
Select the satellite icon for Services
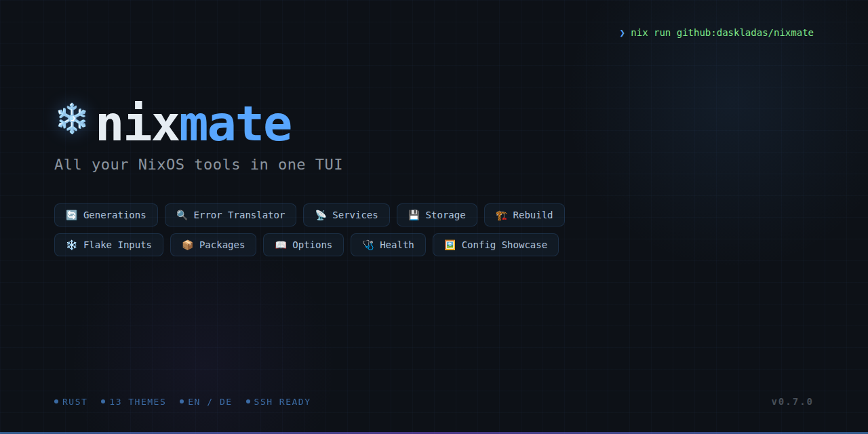[x=319, y=215]
